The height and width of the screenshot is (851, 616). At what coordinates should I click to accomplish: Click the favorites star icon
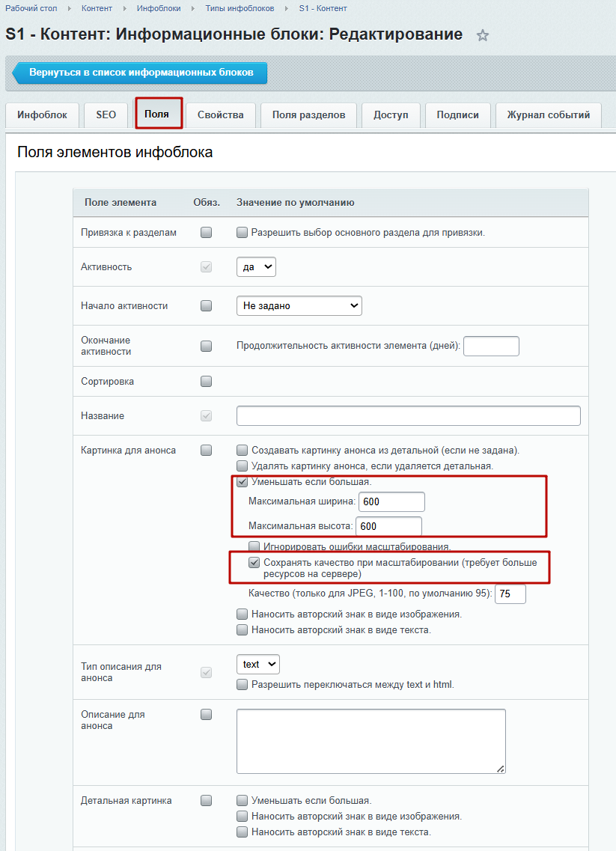pyautogui.click(x=483, y=35)
